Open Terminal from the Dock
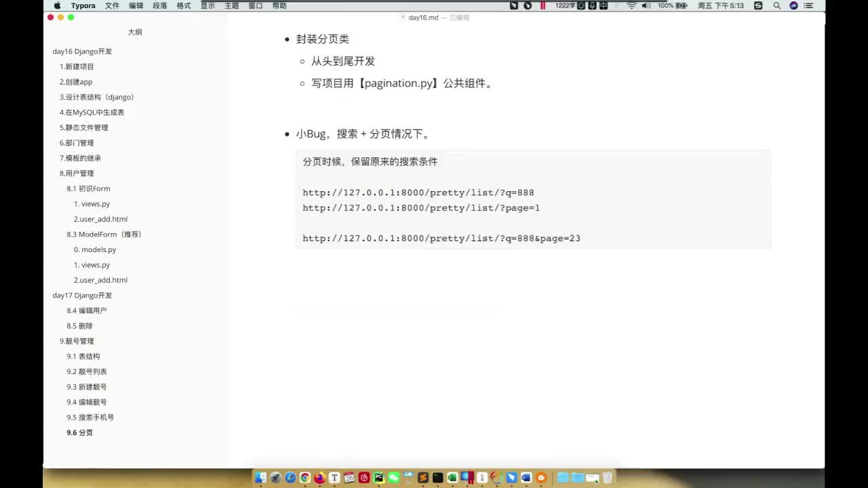This screenshot has height=488, width=868. click(438, 478)
